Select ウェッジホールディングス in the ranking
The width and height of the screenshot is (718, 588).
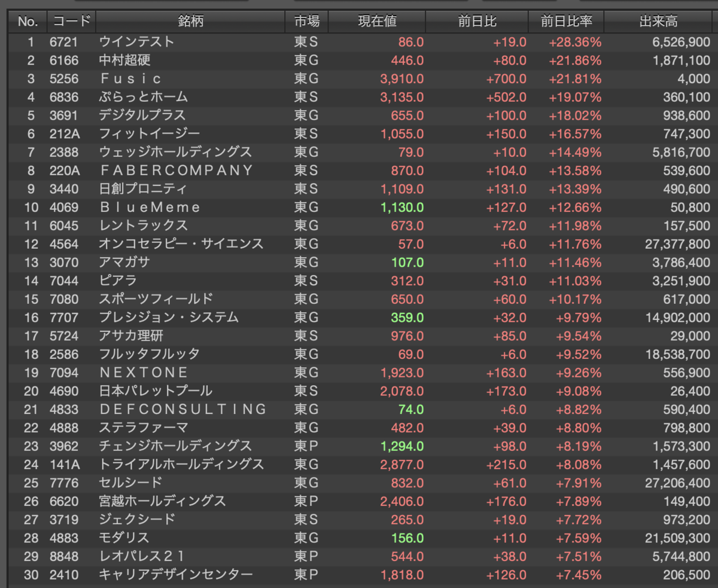pos(175,152)
